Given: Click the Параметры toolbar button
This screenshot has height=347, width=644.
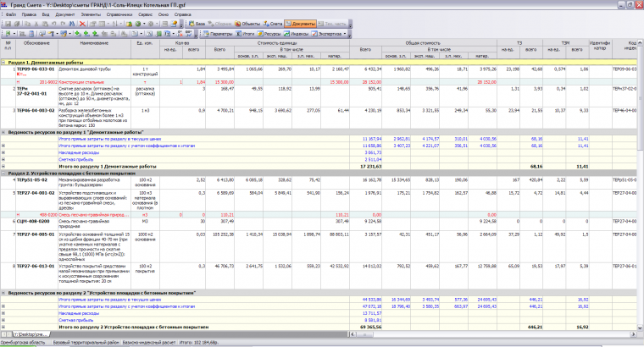Looking at the screenshot, I should point(218,34).
